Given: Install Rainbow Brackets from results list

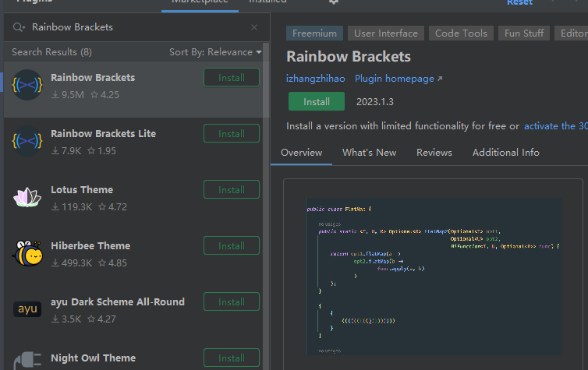Looking at the screenshot, I should (232, 78).
